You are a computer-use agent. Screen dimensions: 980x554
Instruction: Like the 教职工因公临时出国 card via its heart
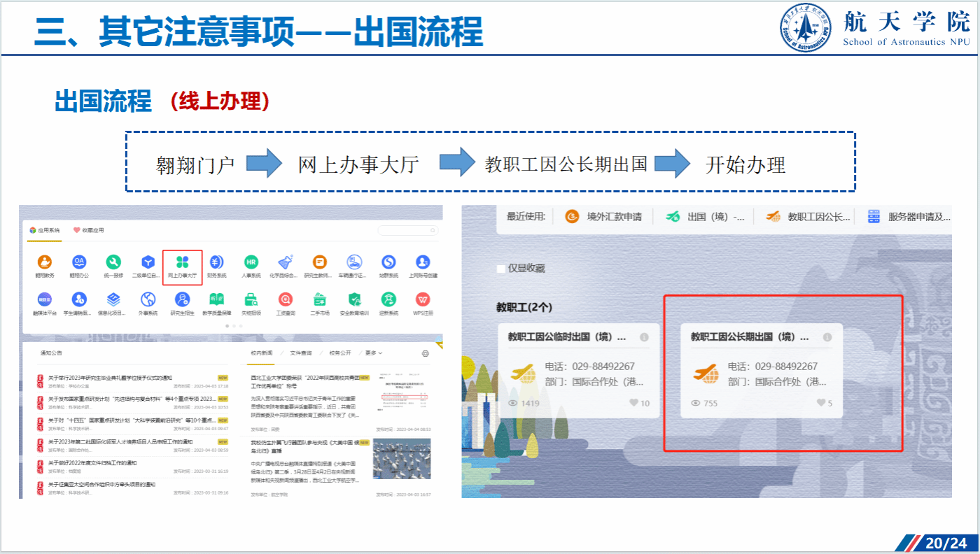634,403
